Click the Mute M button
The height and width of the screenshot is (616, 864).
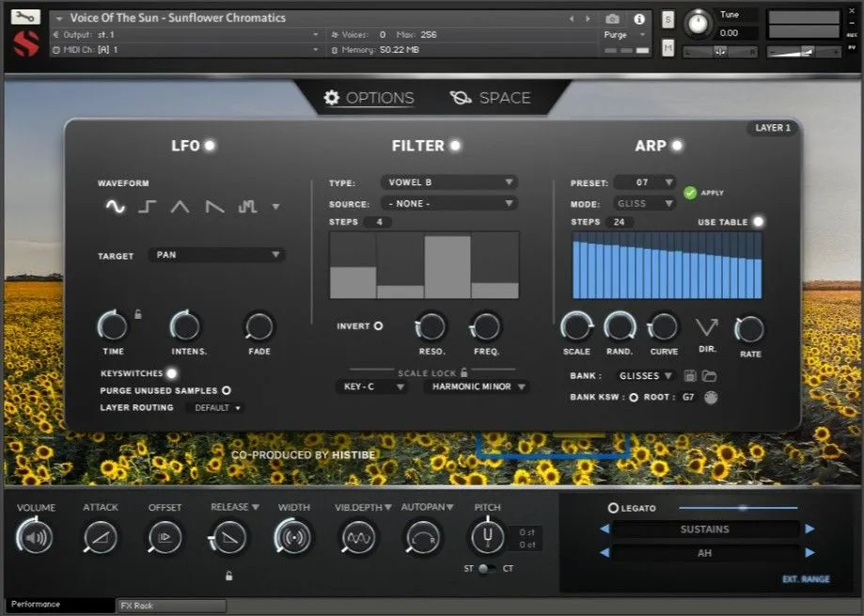668,49
